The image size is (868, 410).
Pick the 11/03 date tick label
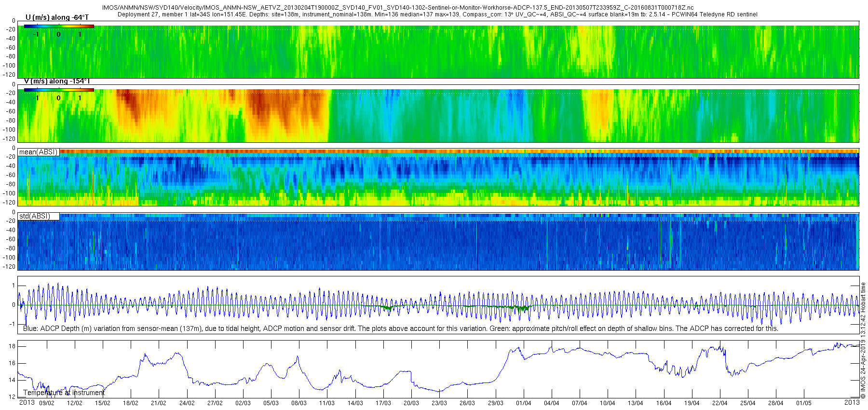click(327, 403)
